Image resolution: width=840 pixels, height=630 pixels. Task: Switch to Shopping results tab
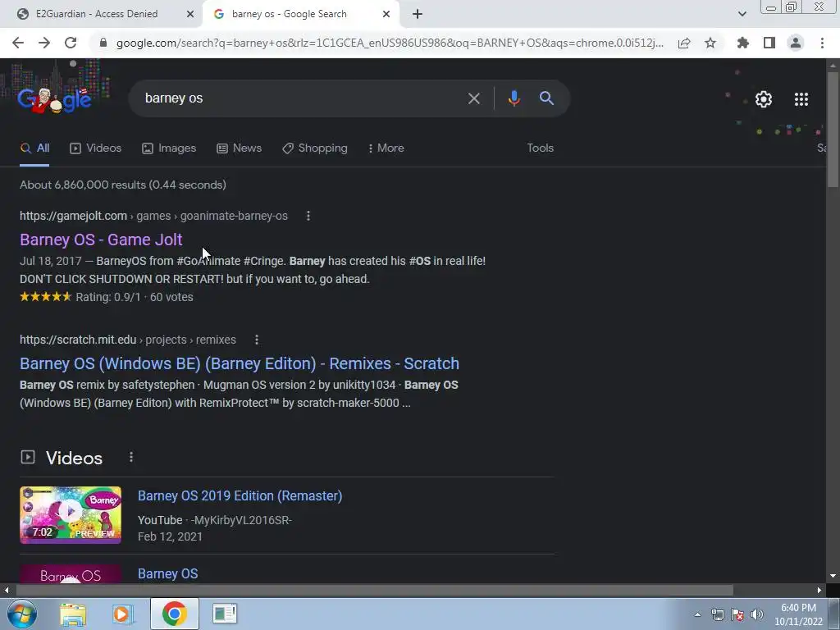tap(315, 148)
